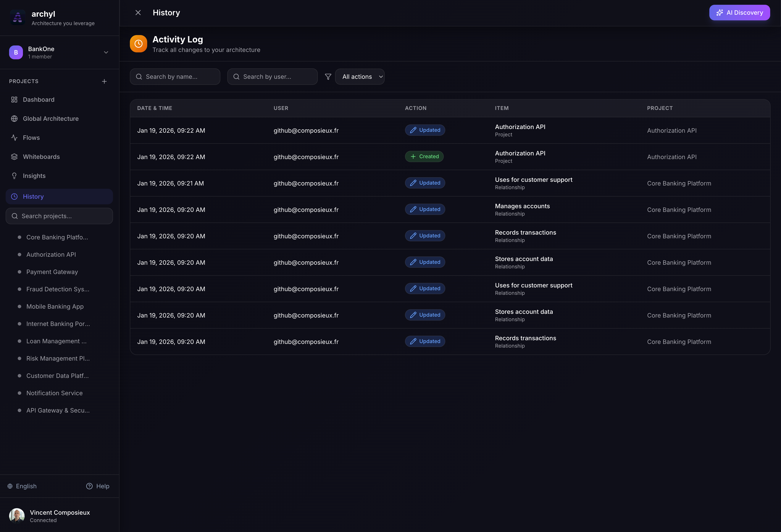Click the filter funnel icon
Image resolution: width=781 pixels, height=532 pixels.
coord(328,77)
